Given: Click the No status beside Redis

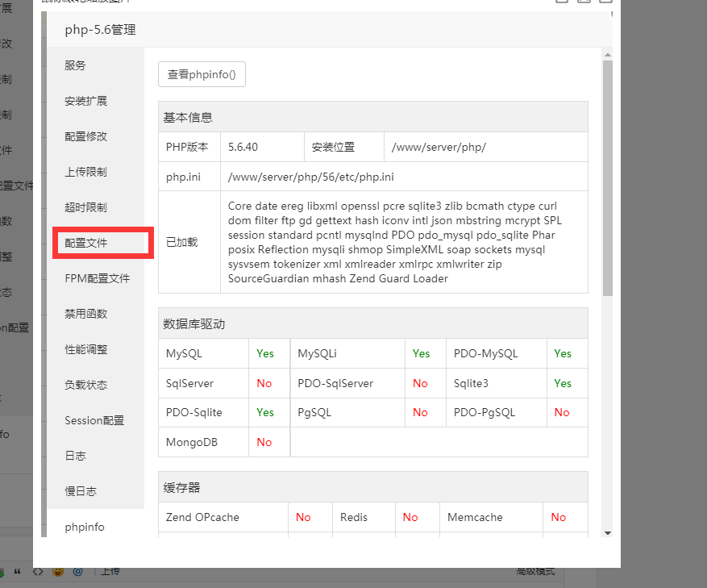Looking at the screenshot, I should (x=410, y=517).
